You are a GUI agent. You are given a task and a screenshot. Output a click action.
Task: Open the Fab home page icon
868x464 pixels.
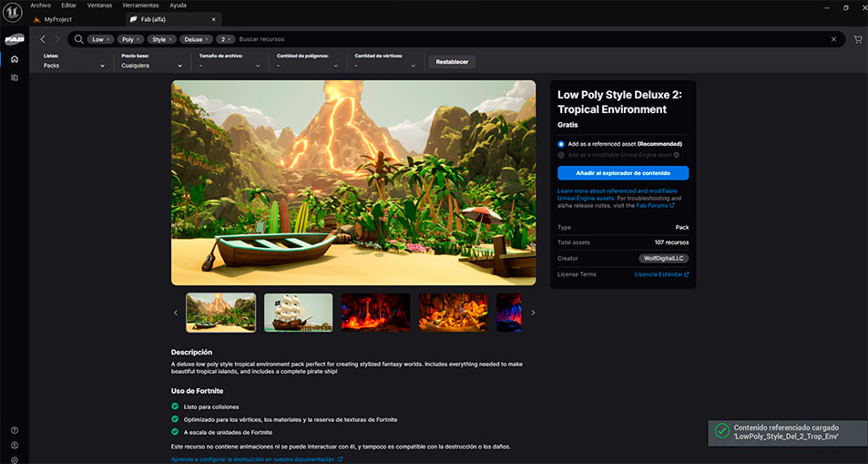[15, 59]
